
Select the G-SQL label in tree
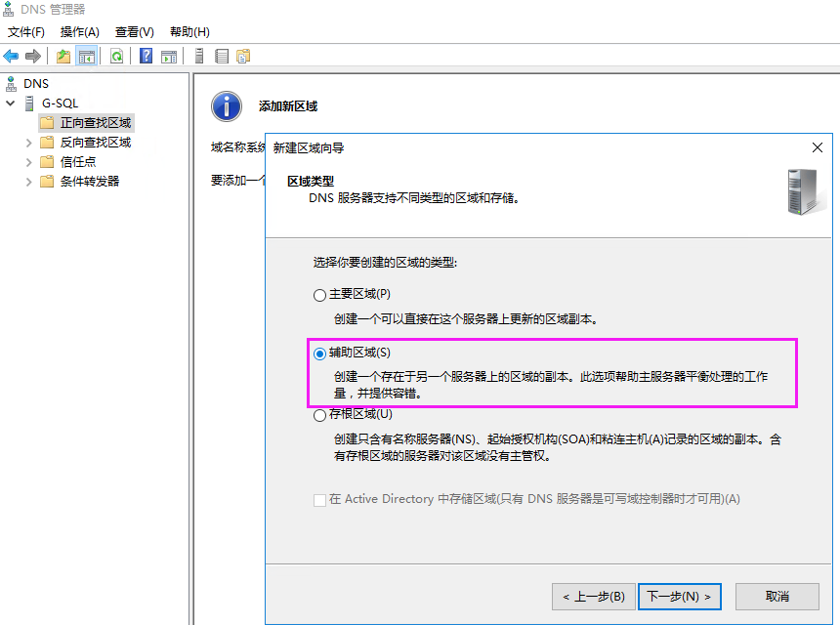point(60,104)
